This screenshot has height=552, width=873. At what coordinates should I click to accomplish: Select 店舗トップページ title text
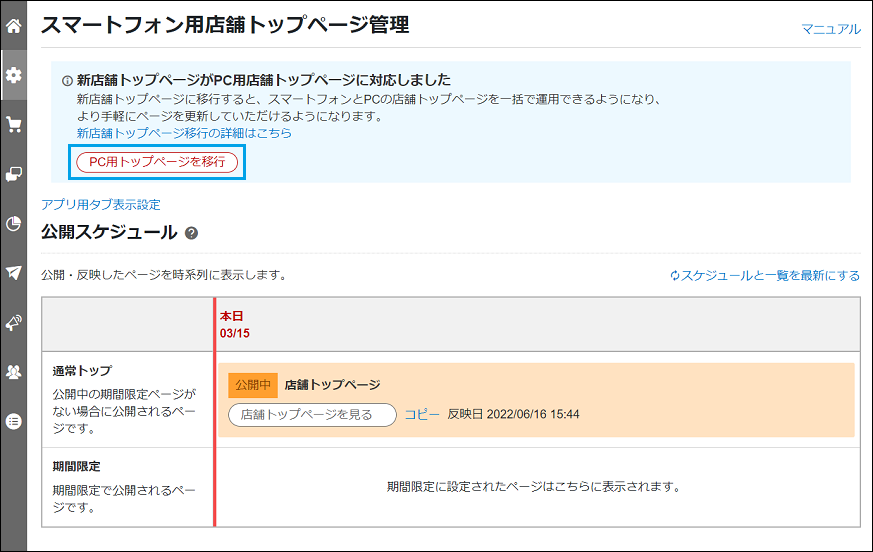click(332, 385)
